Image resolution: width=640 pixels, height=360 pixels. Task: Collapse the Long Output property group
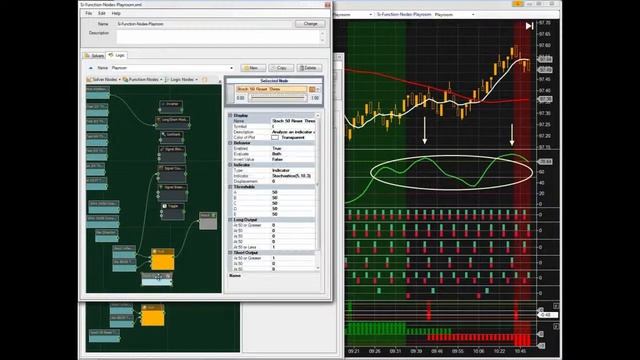[x=230, y=220]
